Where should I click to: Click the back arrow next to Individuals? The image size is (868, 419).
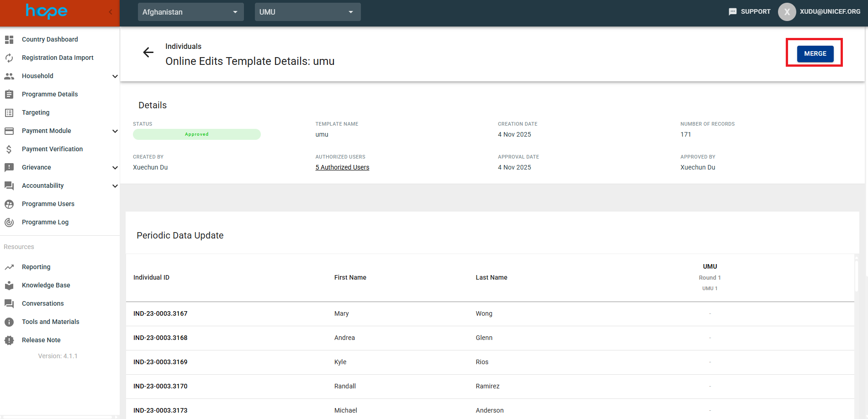(148, 53)
